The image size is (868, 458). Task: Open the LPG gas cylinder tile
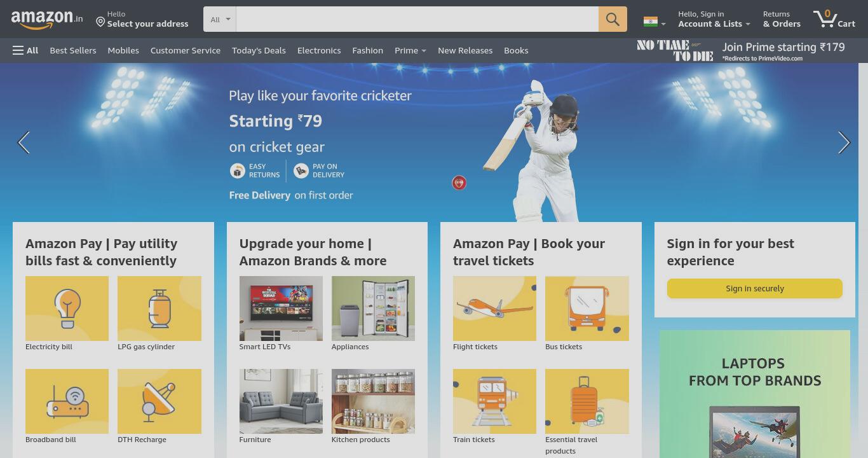[159, 309]
